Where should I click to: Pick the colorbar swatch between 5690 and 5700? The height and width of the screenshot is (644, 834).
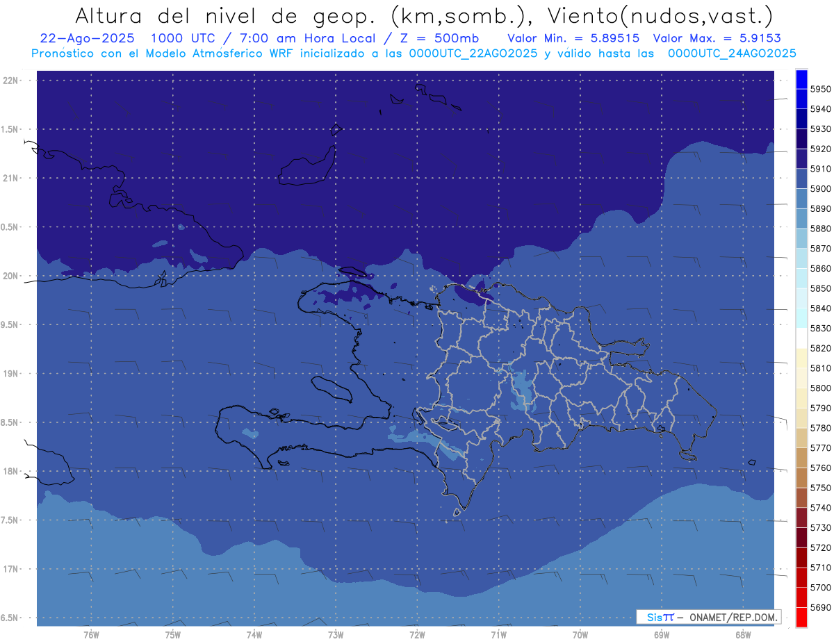pos(801,597)
